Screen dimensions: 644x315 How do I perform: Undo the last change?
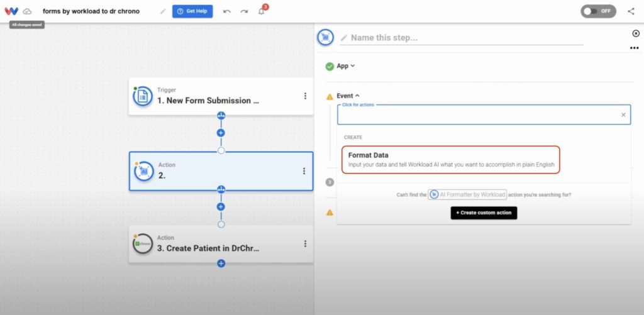point(226,11)
